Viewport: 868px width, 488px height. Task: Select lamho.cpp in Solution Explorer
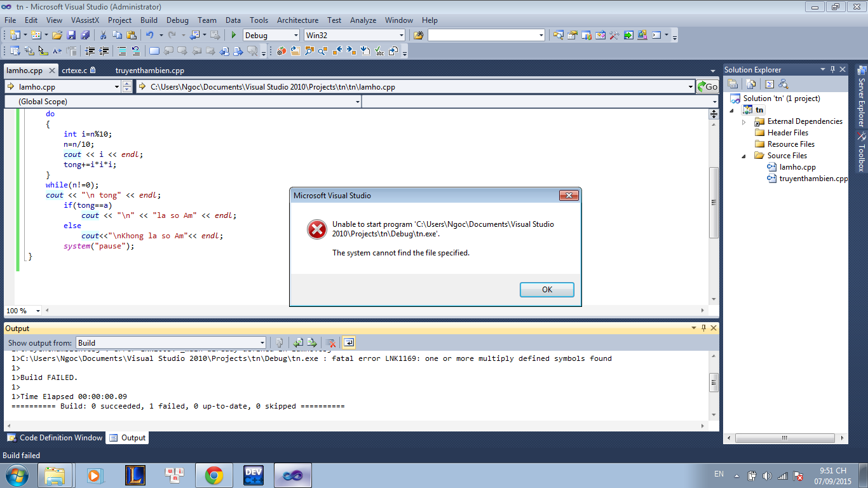pos(797,167)
